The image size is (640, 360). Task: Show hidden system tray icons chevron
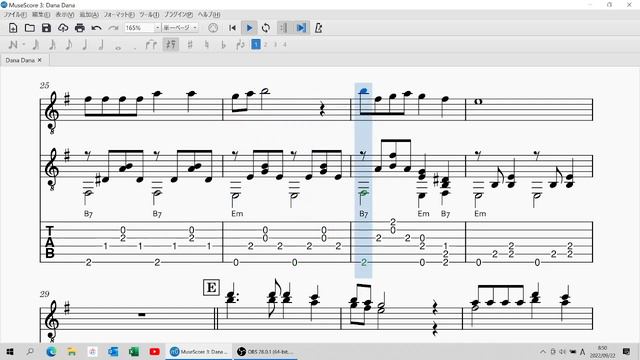pyautogui.click(x=542, y=351)
